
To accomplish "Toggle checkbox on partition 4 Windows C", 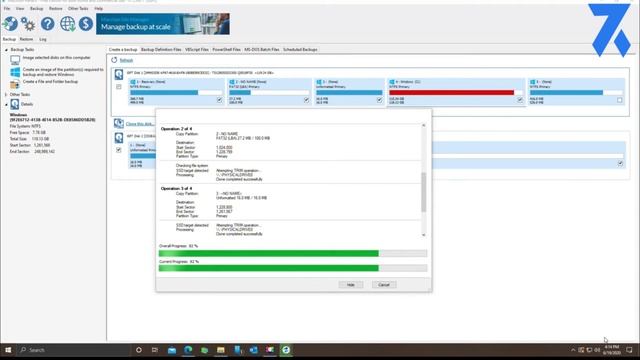I will coord(520,100).
